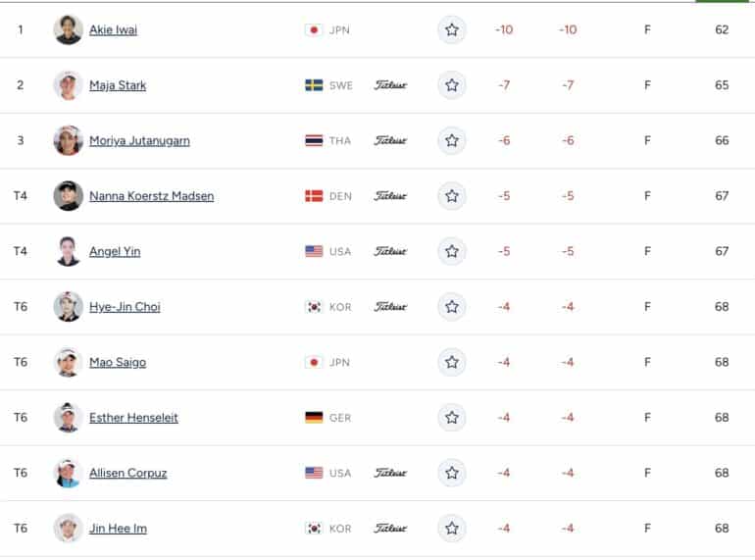Screen dimensions: 755x560
Task: Click the star next to Esther Henseleit
Action: (x=452, y=418)
